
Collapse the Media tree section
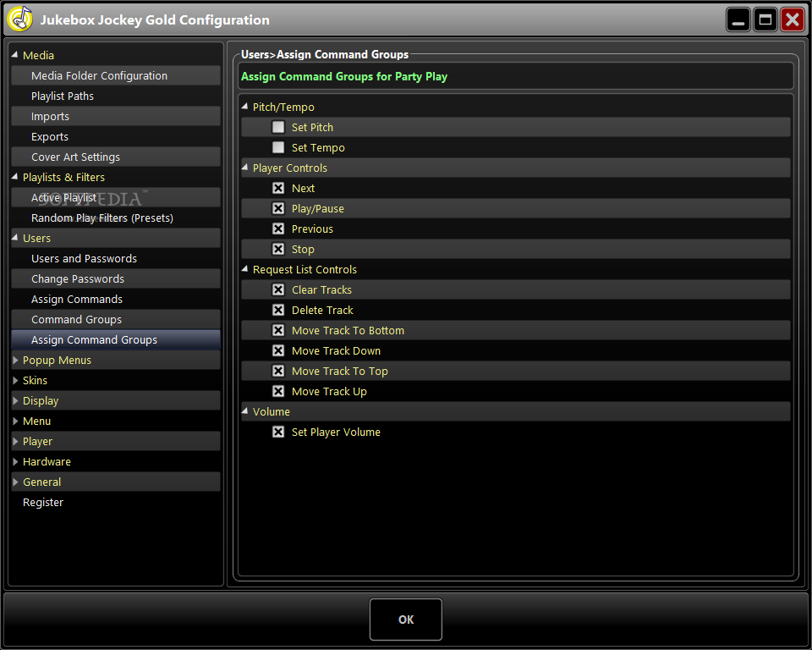tap(15, 54)
